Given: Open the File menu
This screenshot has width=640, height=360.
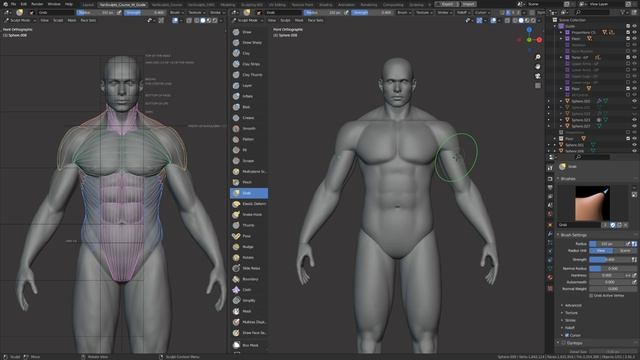Looking at the screenshot, I should 13,4.
